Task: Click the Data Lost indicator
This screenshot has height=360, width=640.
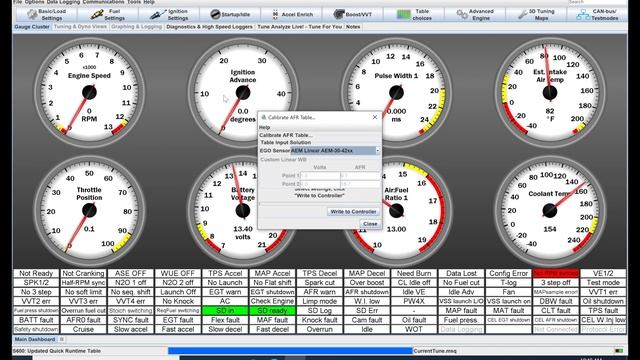Action: coord(461,273)
